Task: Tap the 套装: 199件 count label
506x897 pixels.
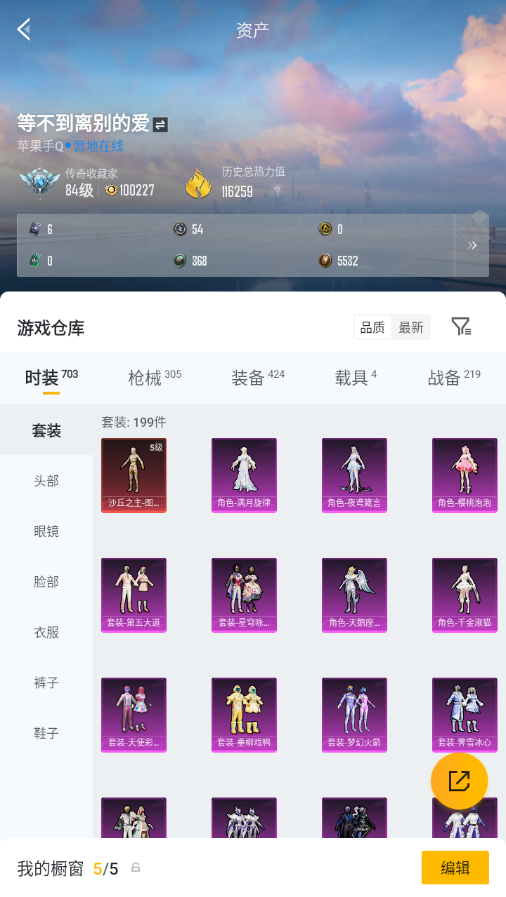Action: 134,422
